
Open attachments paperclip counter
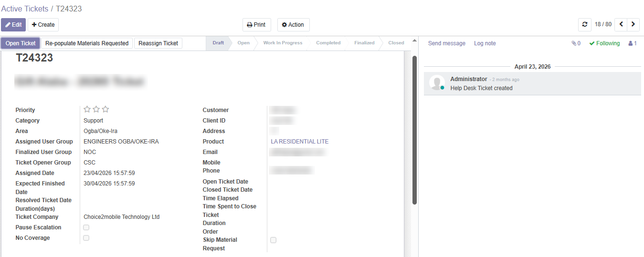coord(576,43)
